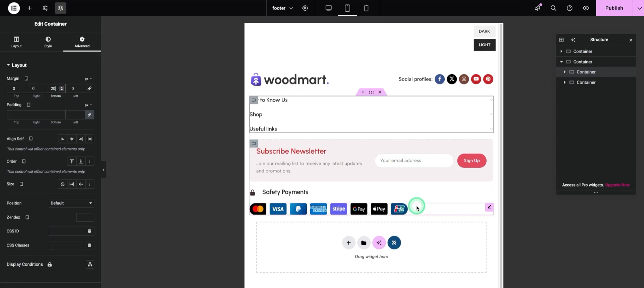The width and height of the screenshot is (644, 288).
Task: Toggle Z-Index responsive device control
Action: (27, 217)
